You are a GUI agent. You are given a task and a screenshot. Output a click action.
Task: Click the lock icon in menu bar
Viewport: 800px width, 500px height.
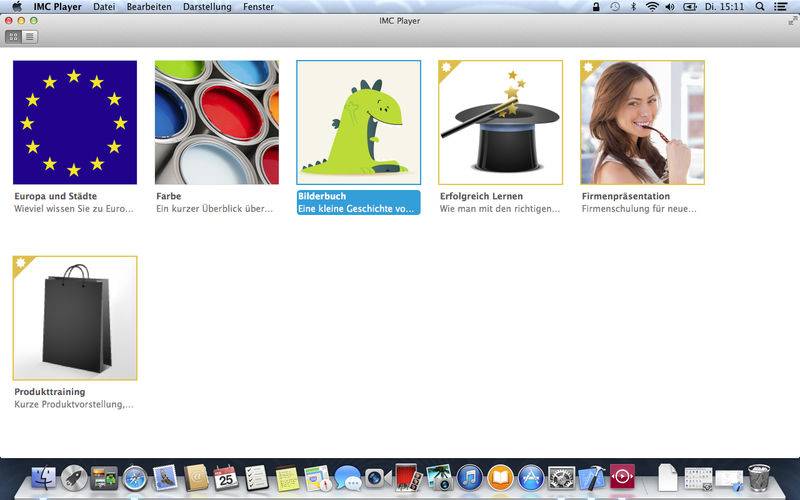596,7
